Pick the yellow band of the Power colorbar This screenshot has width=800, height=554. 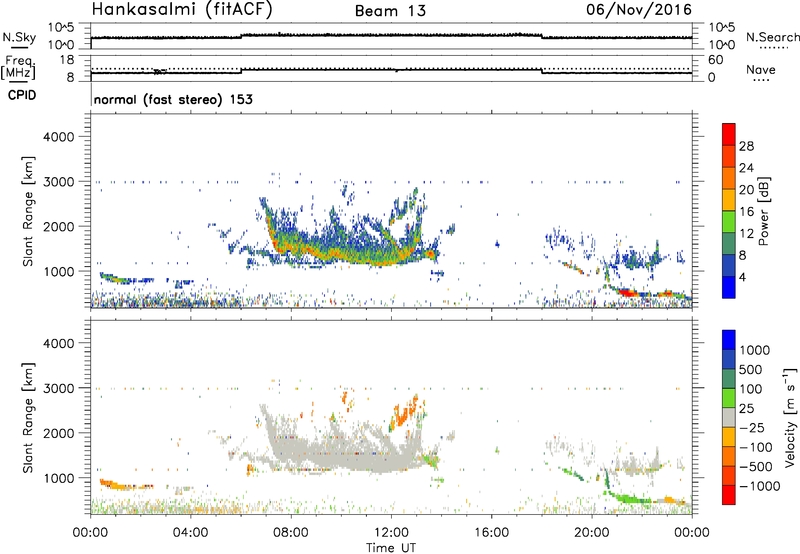click(x=729, y=200)
